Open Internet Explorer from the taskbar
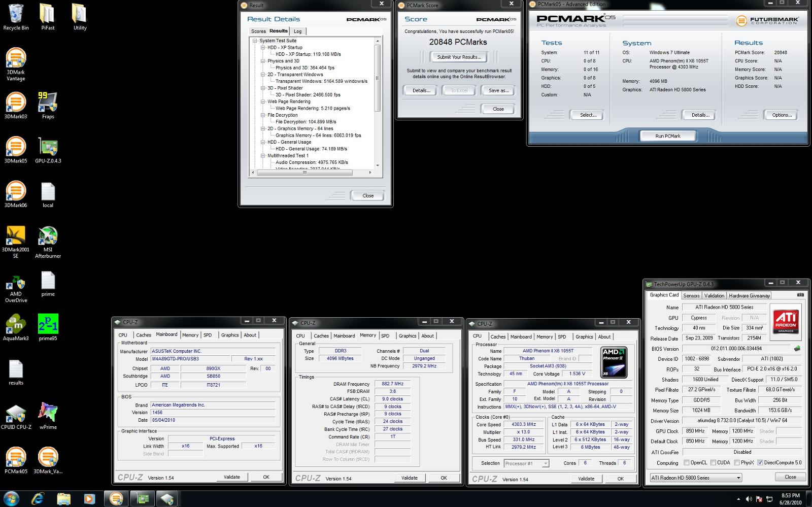812x507 pixels. click(38, 499)
